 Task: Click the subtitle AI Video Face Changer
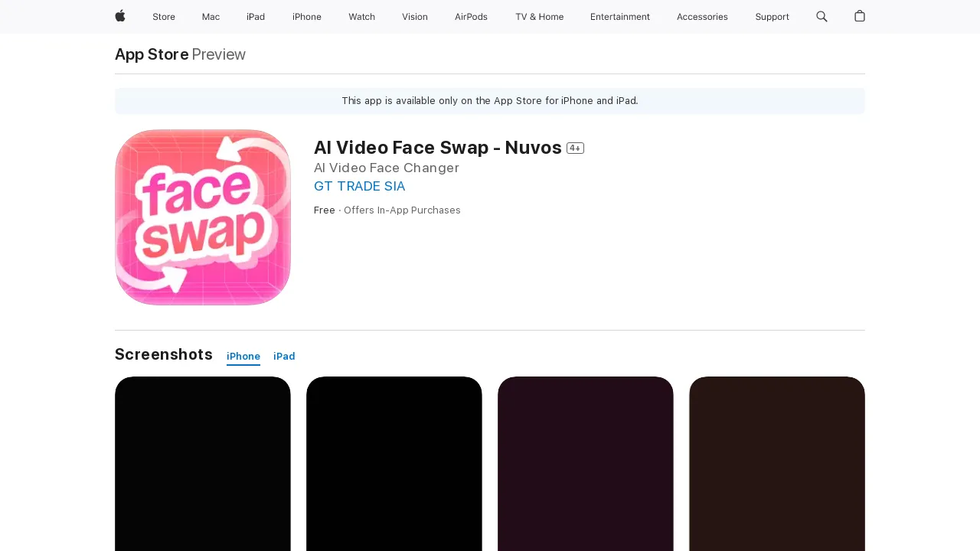click(387, 168)
